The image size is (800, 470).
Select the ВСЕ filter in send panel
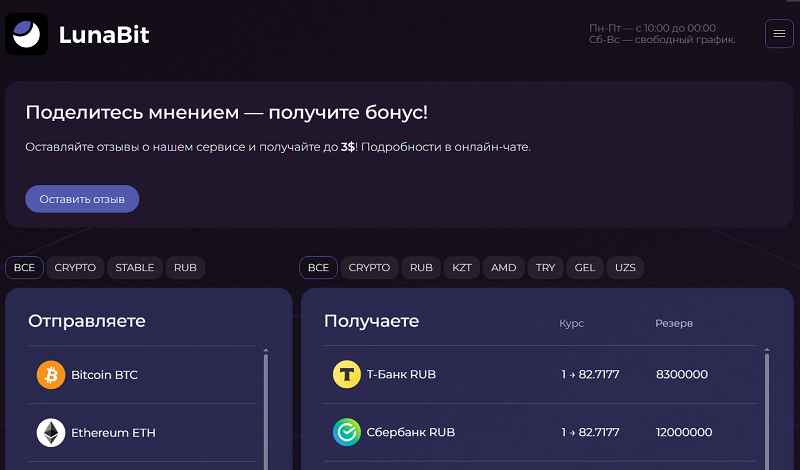tap(24, 267)
